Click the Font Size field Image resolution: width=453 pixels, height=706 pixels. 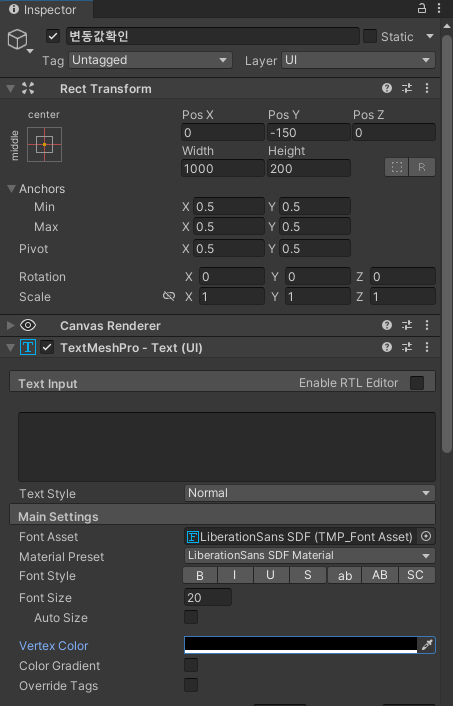[x=208, y=597]
